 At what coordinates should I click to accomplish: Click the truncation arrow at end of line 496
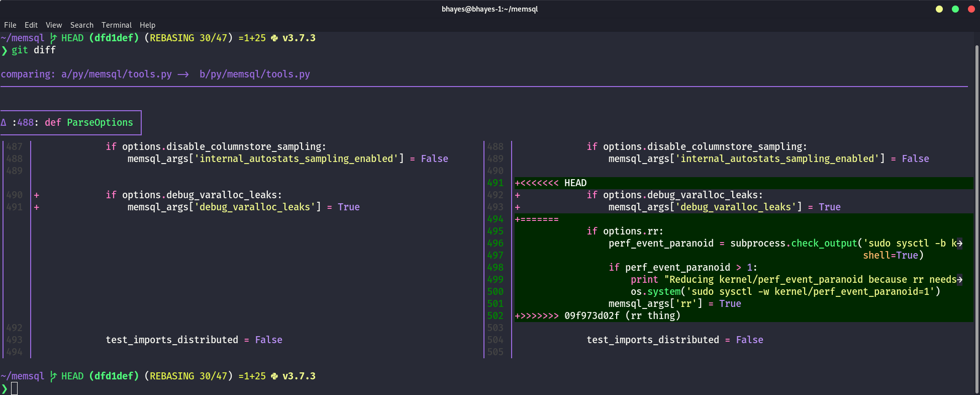(x=960, y=244)
